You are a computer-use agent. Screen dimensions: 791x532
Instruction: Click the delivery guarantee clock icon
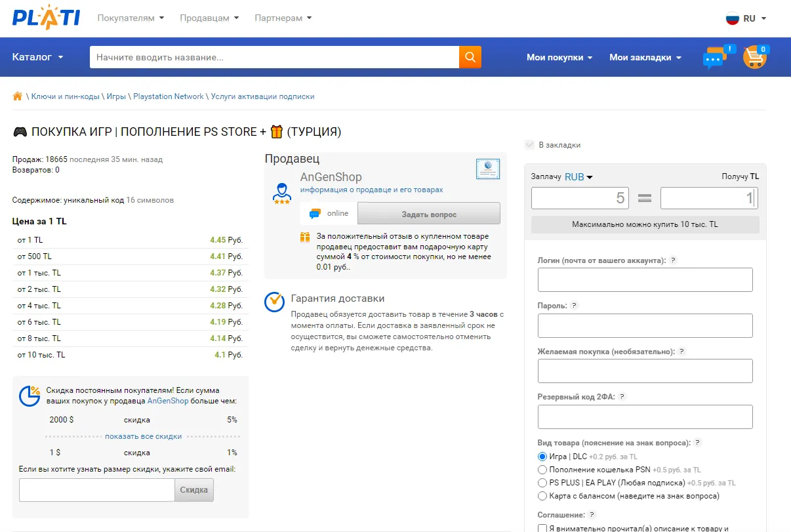tap(274, 302)
